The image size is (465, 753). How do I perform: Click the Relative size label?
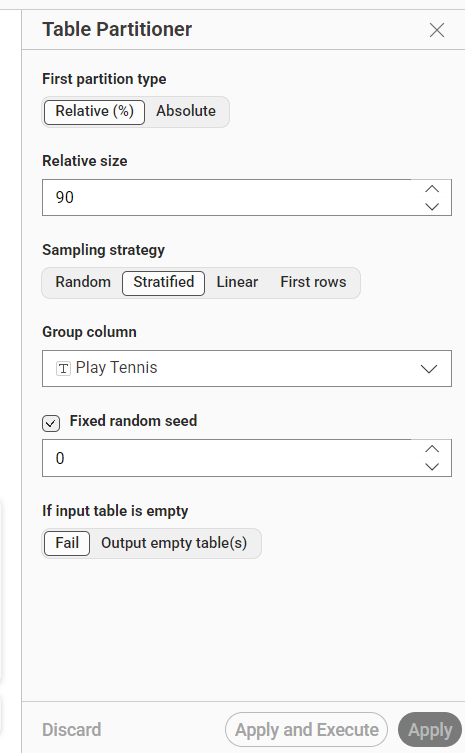(x=85, y=161)
